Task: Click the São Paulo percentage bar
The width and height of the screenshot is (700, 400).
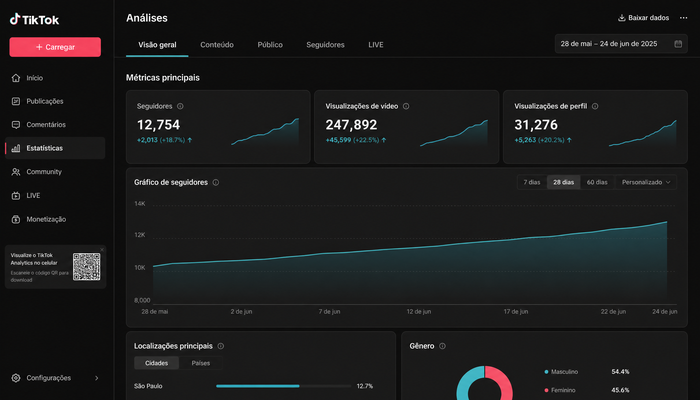Action: [x=283, y=386]
